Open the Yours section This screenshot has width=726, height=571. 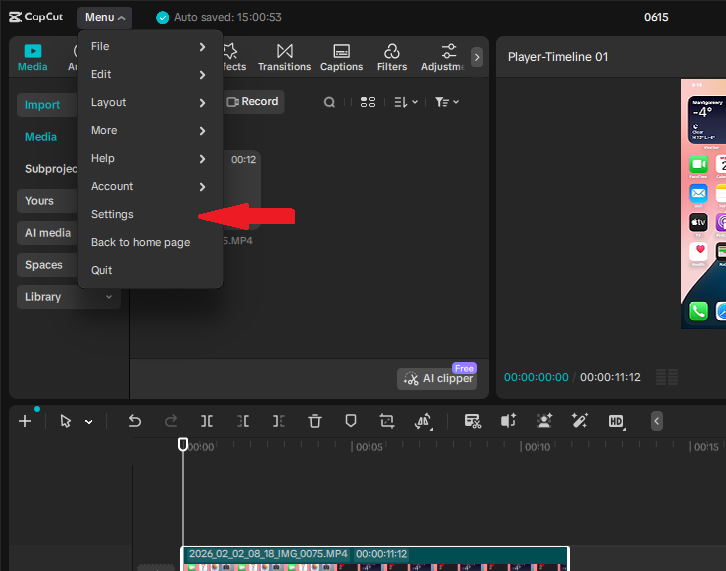coord(47,201)
